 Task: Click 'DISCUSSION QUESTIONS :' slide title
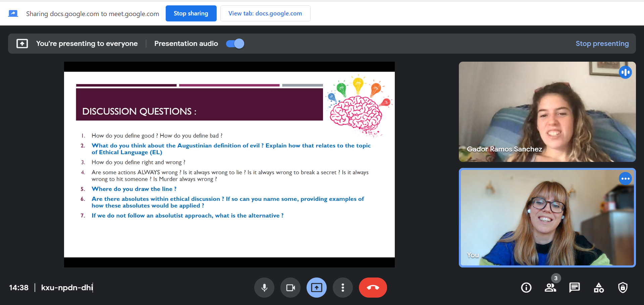click(139, 111)
